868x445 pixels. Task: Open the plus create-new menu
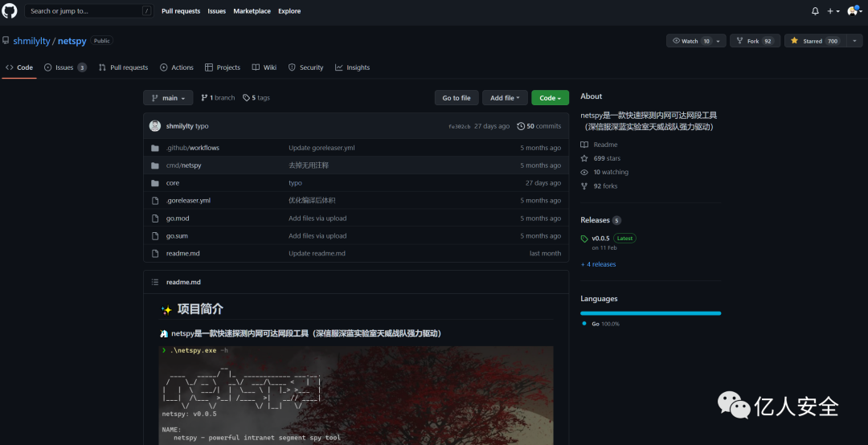tap(833, 11)
